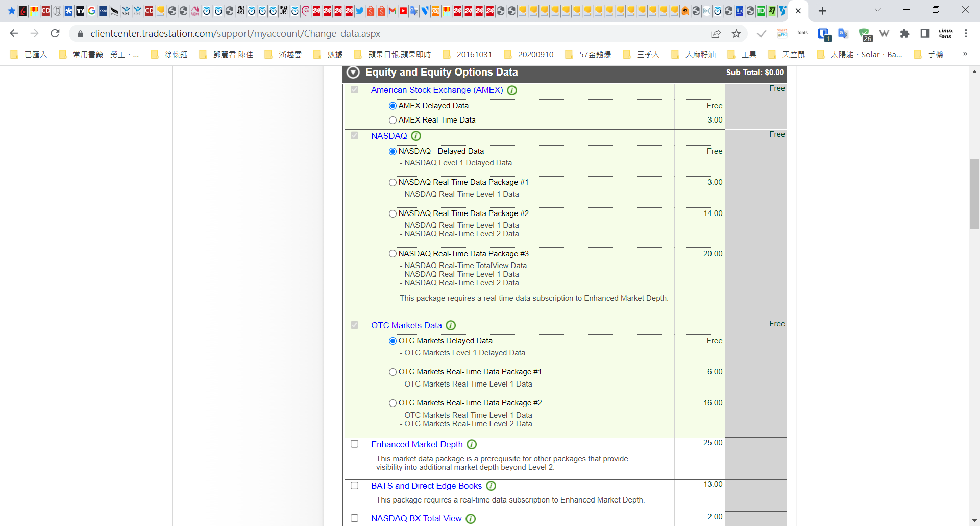980x526 pixels.
Task: Enable the BATS and Direct Edge Books checkbox
Action: 354,485
